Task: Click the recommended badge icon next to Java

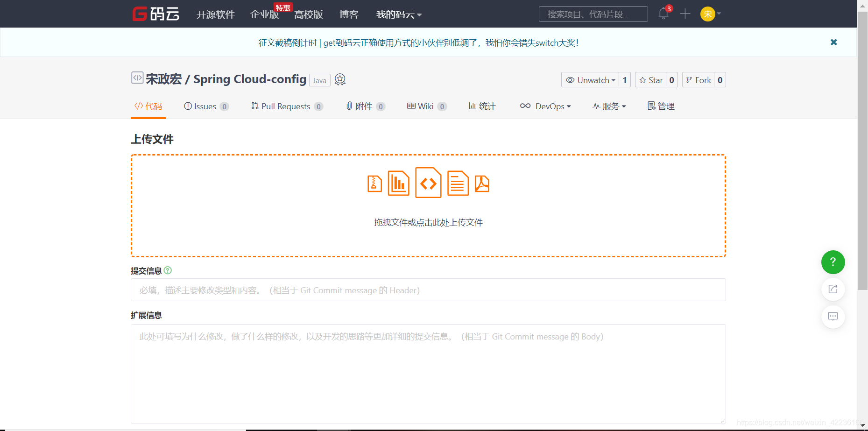Action: pos(340,79)
